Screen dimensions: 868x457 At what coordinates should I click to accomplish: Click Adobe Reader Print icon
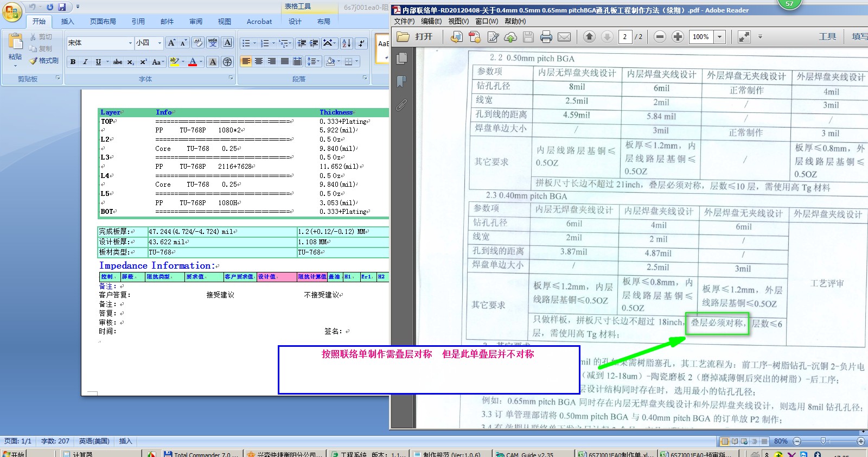coord(546,37)
